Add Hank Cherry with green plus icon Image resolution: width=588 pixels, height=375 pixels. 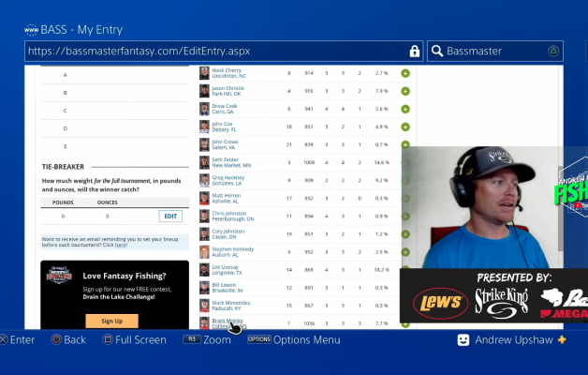click(405, 73)
